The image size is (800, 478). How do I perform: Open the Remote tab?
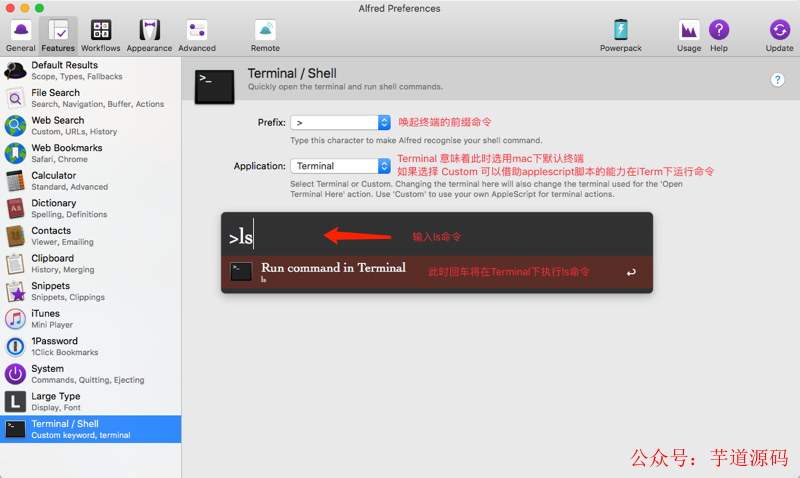(265, 35)
